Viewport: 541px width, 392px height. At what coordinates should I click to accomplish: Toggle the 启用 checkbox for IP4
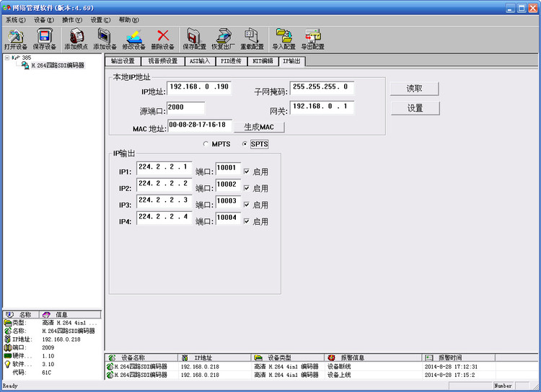pos(247,221)
